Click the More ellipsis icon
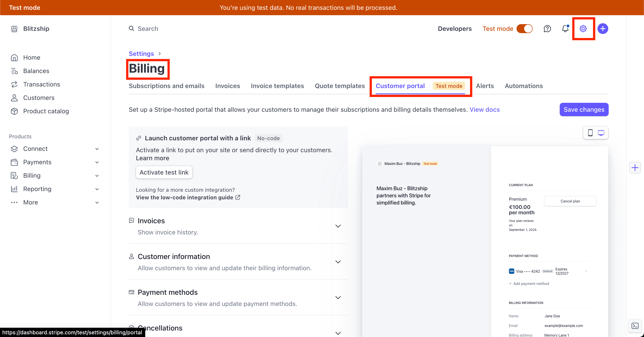 (x=14, y=202)
